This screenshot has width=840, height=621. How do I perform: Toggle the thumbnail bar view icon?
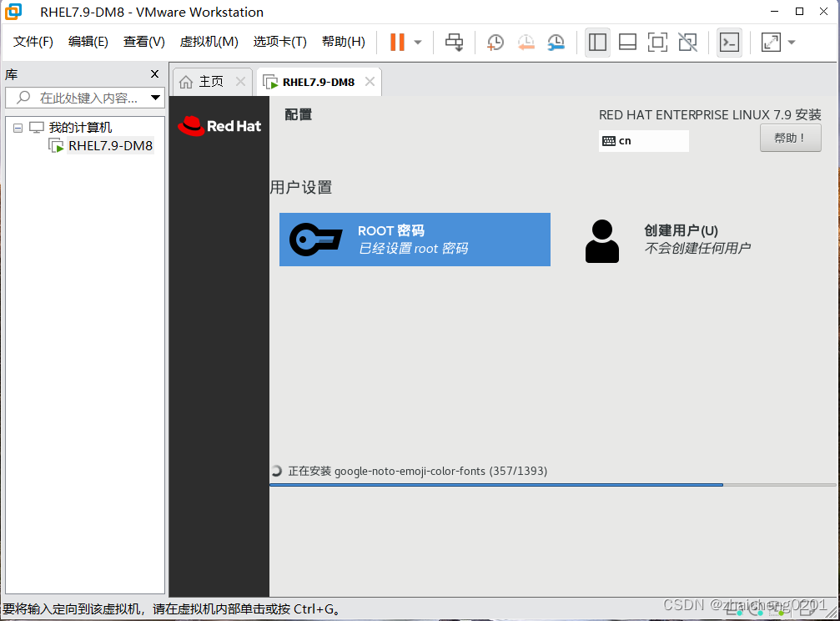click(627, 42)
